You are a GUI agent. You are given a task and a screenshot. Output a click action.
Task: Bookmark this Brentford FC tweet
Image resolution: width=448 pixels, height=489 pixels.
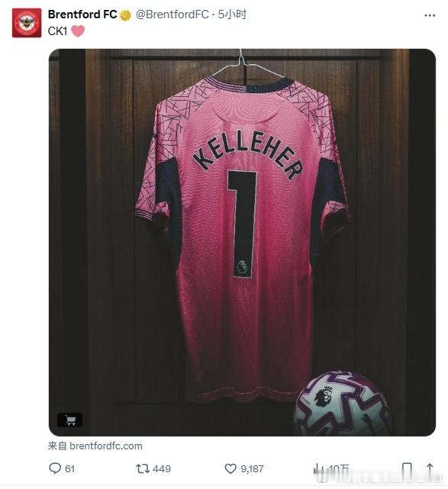point(407,468)
